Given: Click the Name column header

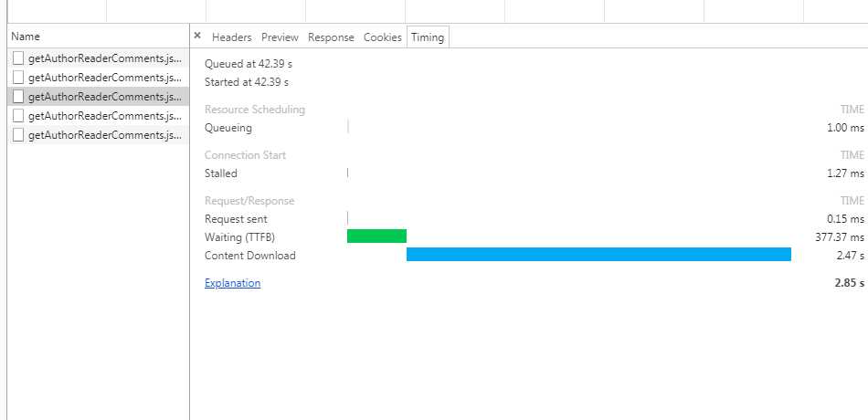Looking at the screenshot, I should 99,36.
